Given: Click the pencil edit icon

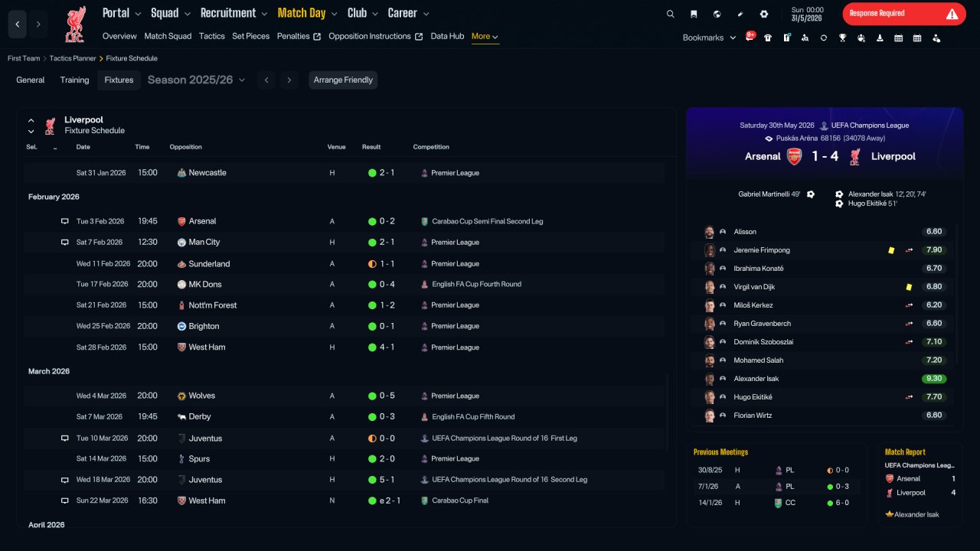Looking at the screenshot, I should tap(740, 14).
